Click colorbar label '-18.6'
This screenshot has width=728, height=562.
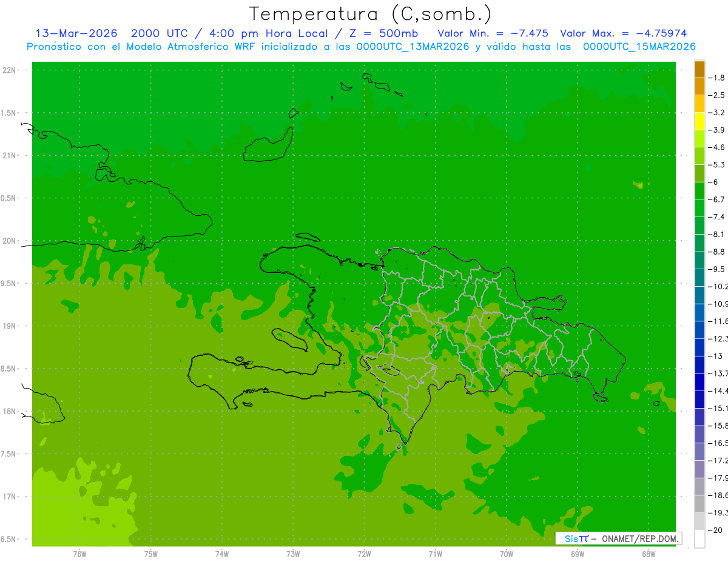pos(719,495)
